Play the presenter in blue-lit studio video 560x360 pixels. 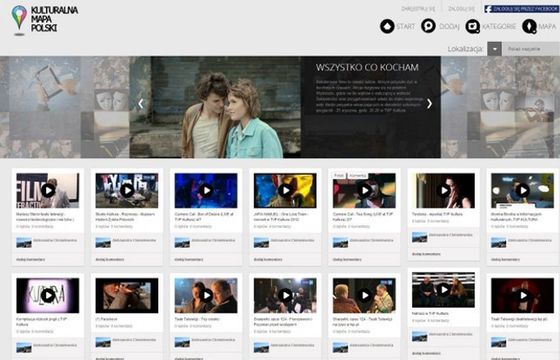(x=522, y=190)
